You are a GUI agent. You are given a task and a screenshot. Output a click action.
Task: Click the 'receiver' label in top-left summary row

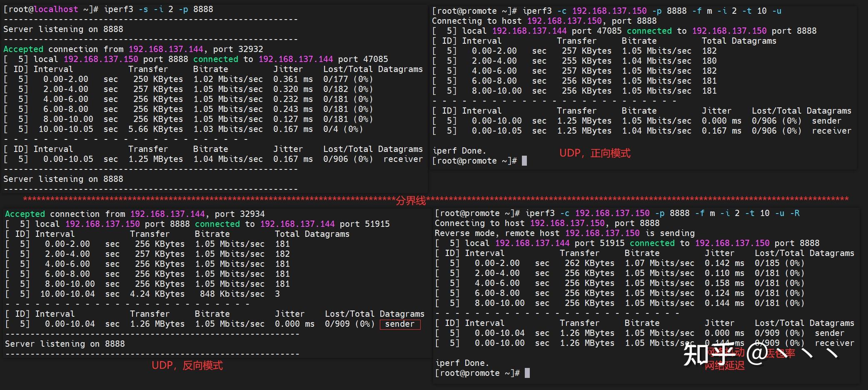pos(402,159)
